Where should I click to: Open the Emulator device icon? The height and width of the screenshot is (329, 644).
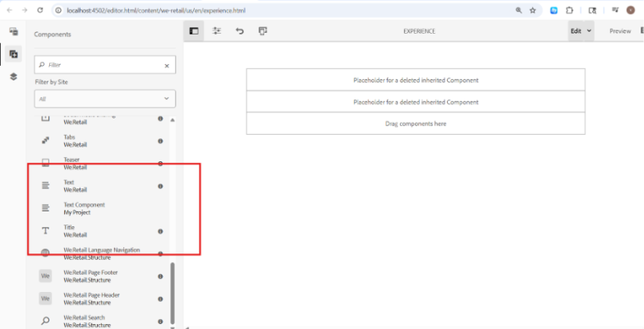point(263,31)
